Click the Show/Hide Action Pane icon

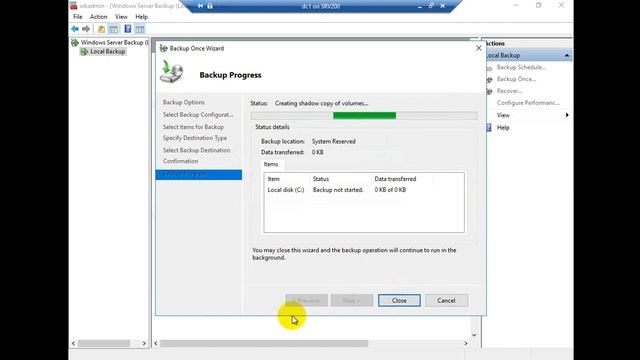pos(140,29)
